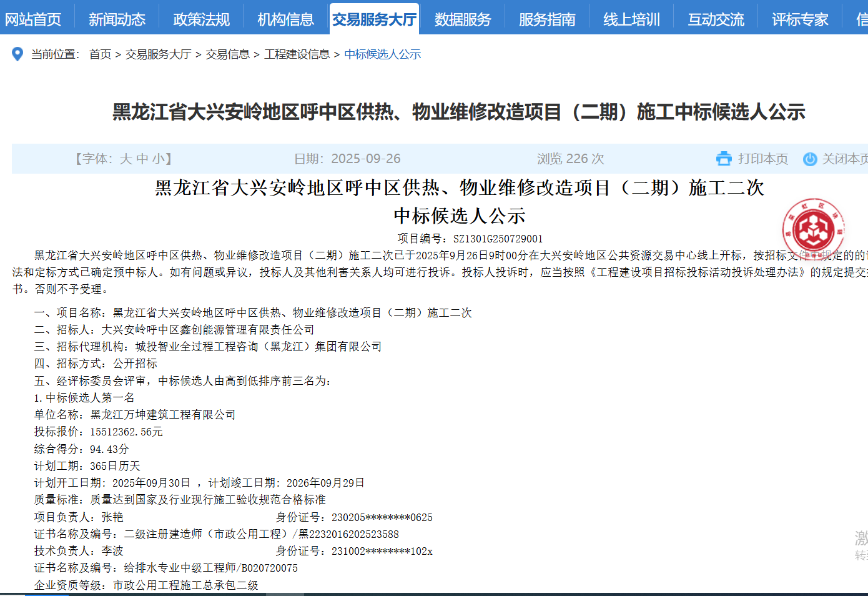Viewport: 868px width, 596px height.
Task: Click the blue power icon for closing page
Action: click(x=810, y=159)
